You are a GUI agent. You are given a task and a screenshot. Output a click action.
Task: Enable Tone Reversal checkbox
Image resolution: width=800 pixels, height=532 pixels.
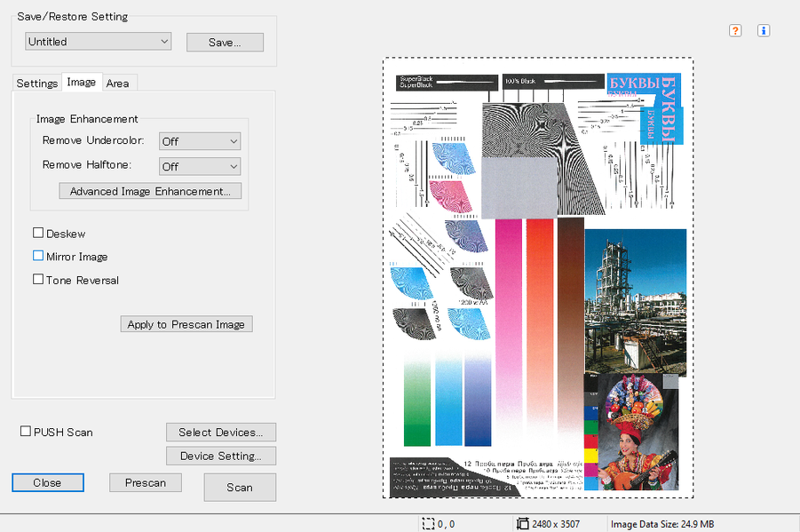pyautogui.click(x=38, y=279)
